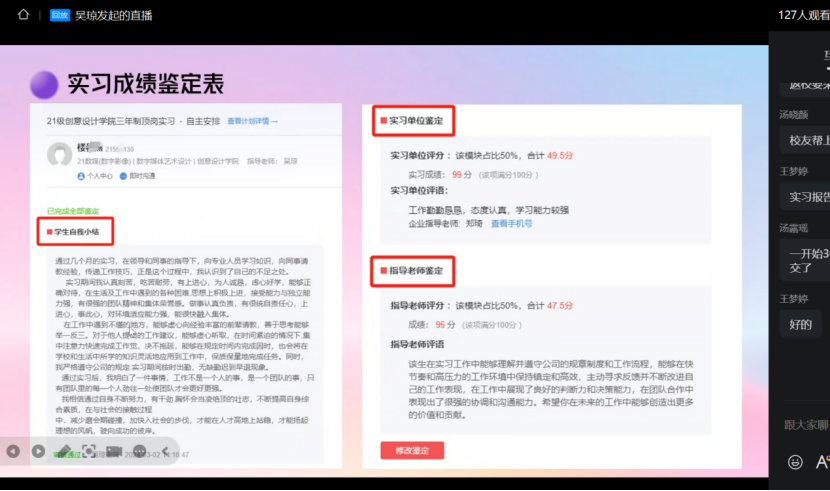
Task: Open the 查看计划详情 link
Action: [x=252, y=121]
